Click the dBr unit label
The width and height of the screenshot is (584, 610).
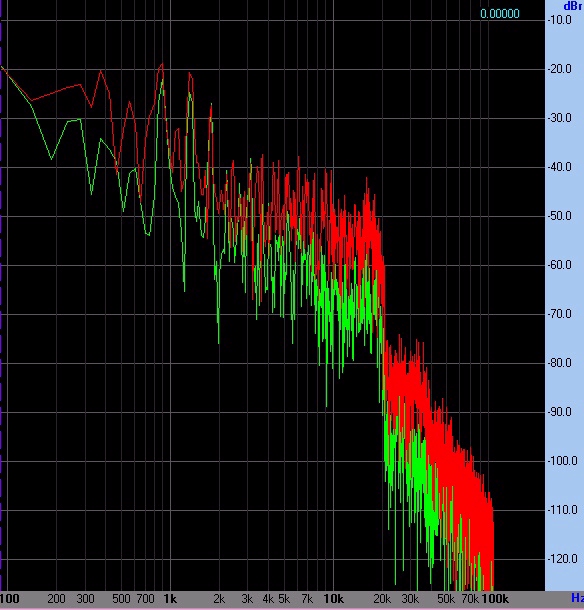[573, 6]
